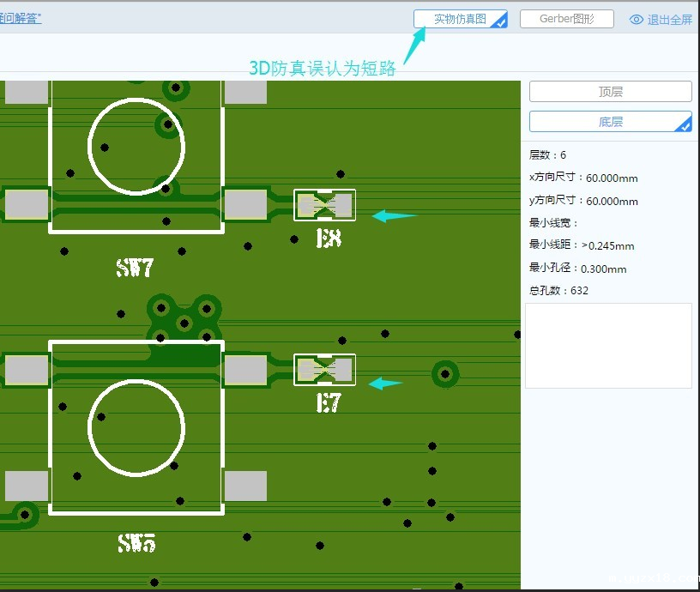Click the cyan arrow pointing at E8
700x592 pixels.
[394, 216]
